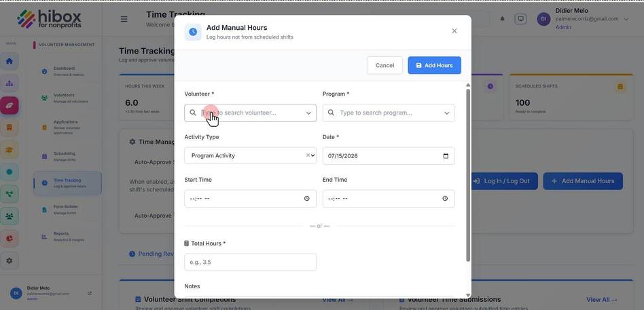This screenshot has height=310, width=644.
Task: Open the settings gear sidebar icon
Action: (10, 260)
